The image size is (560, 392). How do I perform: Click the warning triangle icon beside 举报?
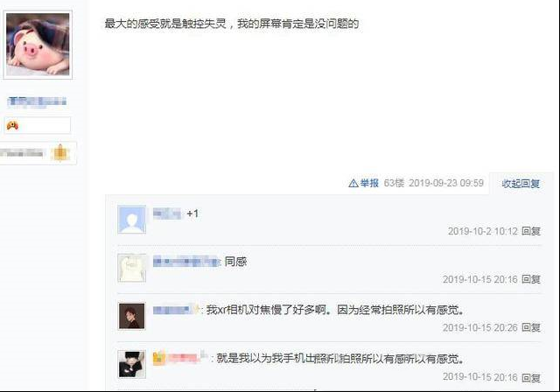pyautogui.click(x=353, y=184)
